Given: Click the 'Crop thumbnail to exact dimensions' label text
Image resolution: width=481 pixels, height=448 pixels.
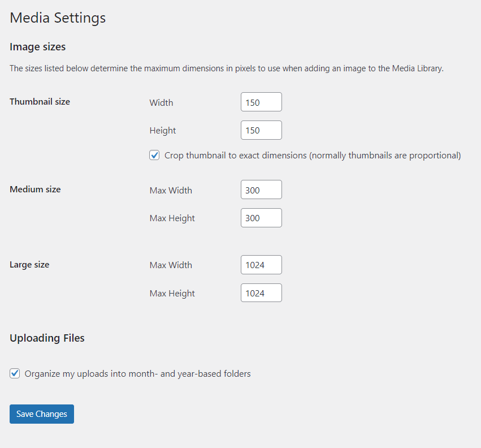Looking at the screenshot, I should [x=313, y=156].
